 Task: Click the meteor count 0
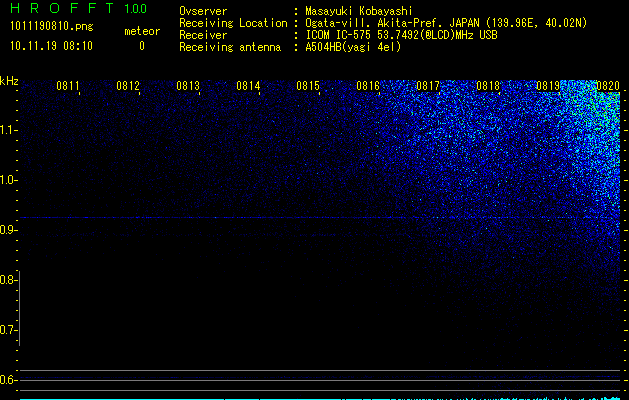tap(142, 46)
